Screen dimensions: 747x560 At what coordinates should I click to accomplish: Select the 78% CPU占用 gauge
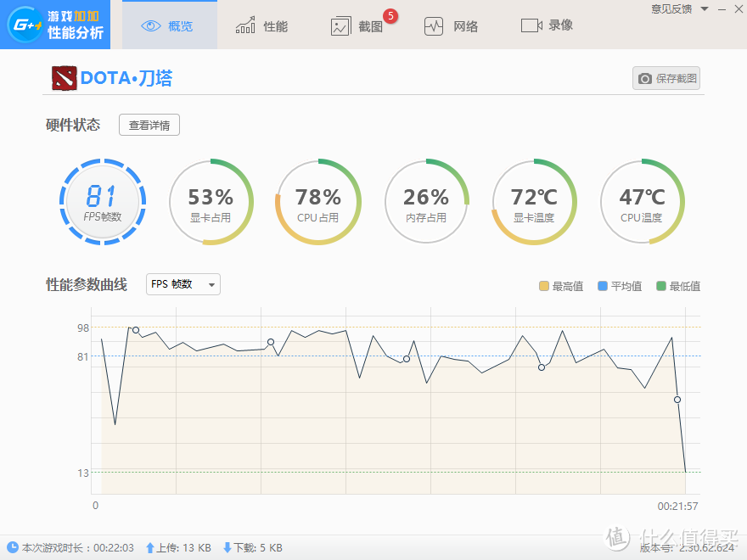point(318,202)
